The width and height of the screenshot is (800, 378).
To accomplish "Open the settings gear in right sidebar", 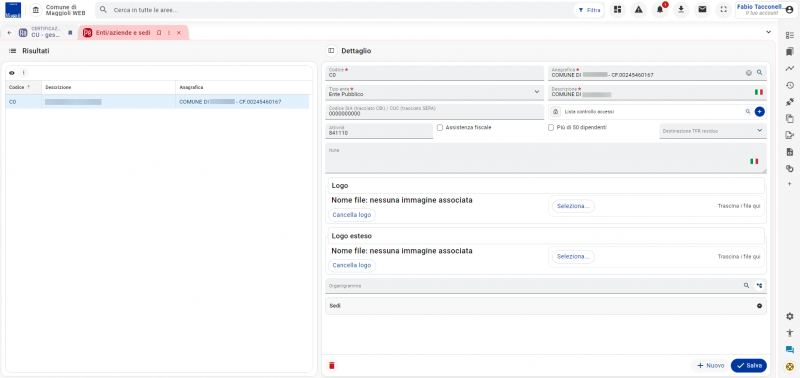I will click(x=789, y=316).
